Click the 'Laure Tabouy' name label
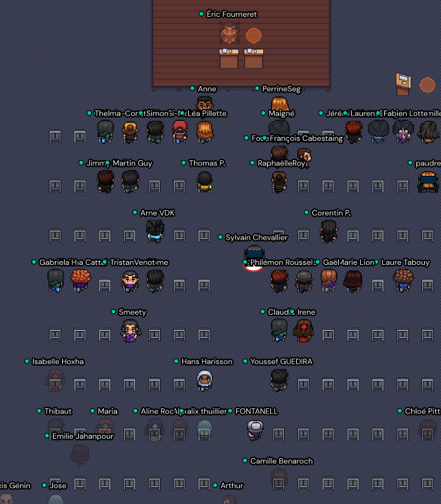Screen dimensions: 441x504 pos(405,262)
